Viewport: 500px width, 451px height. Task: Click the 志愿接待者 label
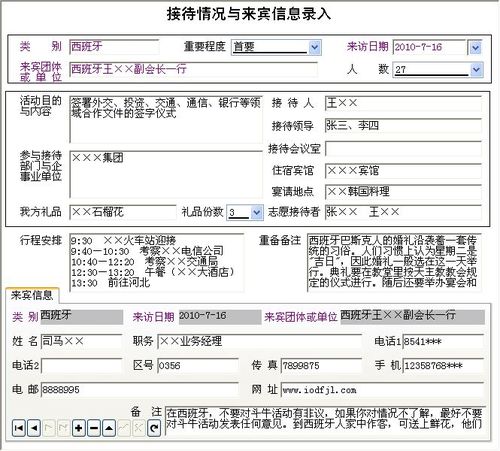click(293, 212)
